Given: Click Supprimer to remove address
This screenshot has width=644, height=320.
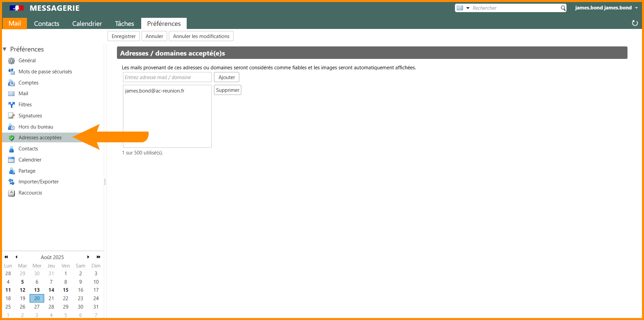Looking at the screenshot, I should point(227,90).
